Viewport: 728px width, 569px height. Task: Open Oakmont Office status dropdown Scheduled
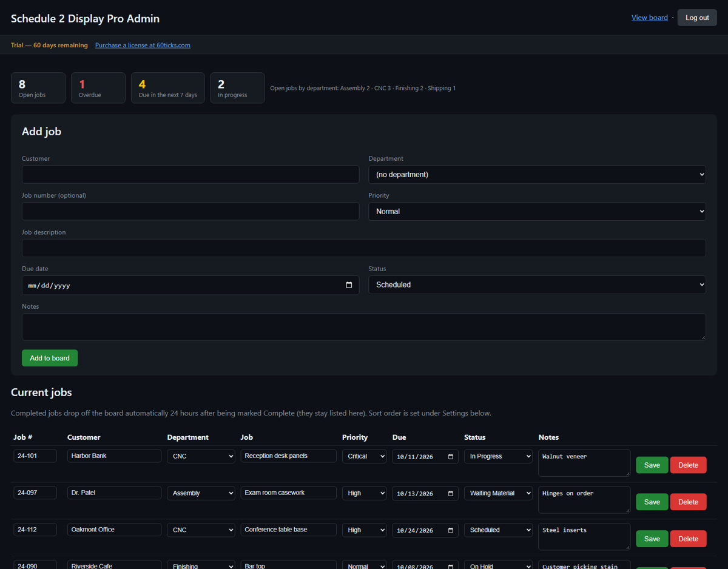(x=498, y=530)
